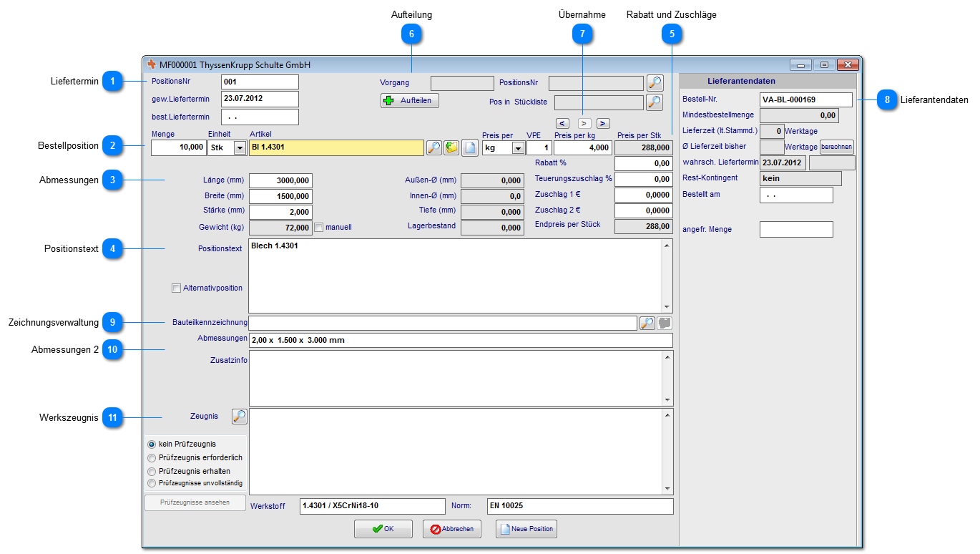Click Abbrechen to cancel
Screen dimensions: 980x554
[x=452, y=529]
